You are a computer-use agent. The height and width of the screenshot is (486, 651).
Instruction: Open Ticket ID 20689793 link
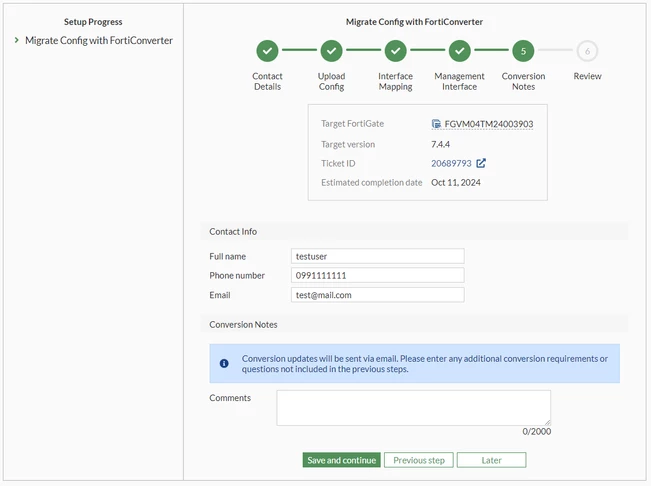pyautogui.click(x=451, y=164)
